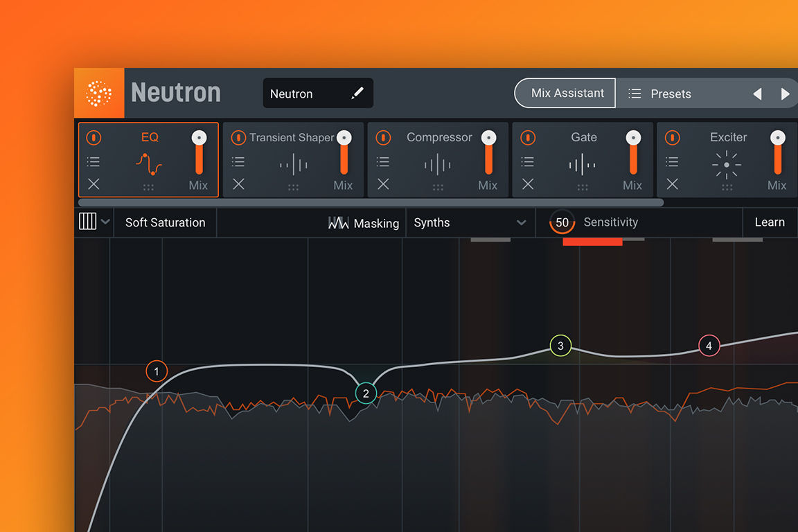Open Exciter module preset list icon
798x532 pixels.
click(x=673, y=162)
